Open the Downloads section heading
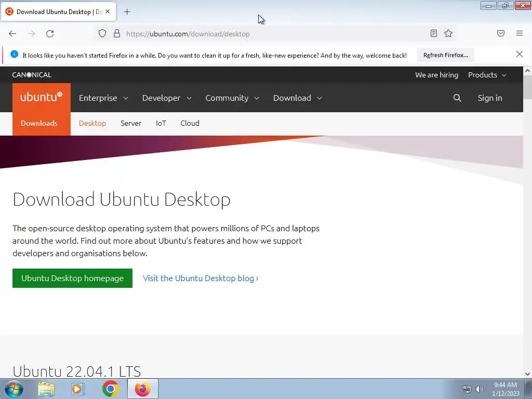 point(39,123)
